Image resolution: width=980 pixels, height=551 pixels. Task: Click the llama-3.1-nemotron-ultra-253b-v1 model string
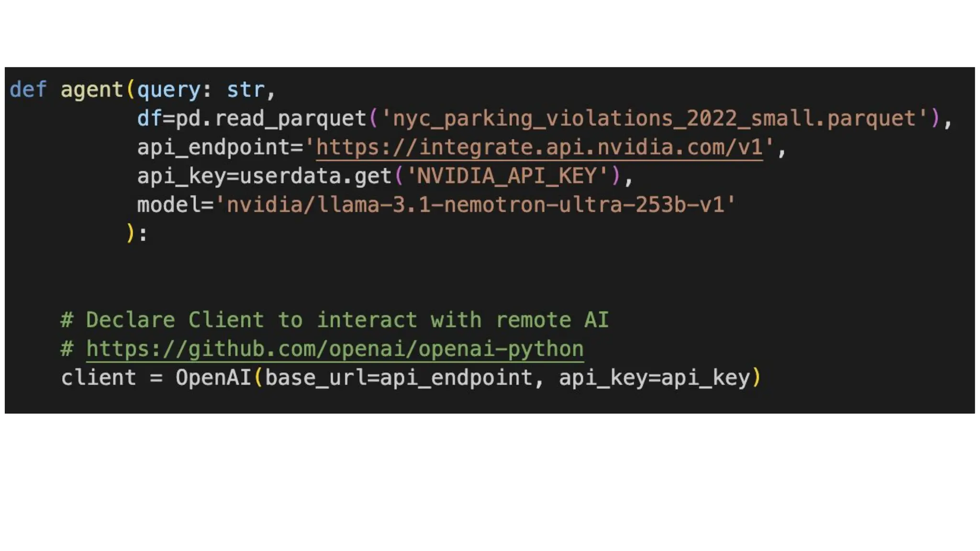pos(475,205)
